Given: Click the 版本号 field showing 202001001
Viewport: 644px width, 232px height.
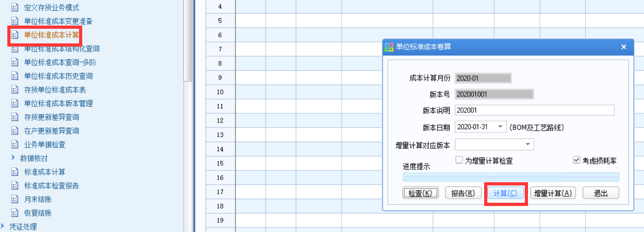Looking at the screenshot, I should pos(494,95).
